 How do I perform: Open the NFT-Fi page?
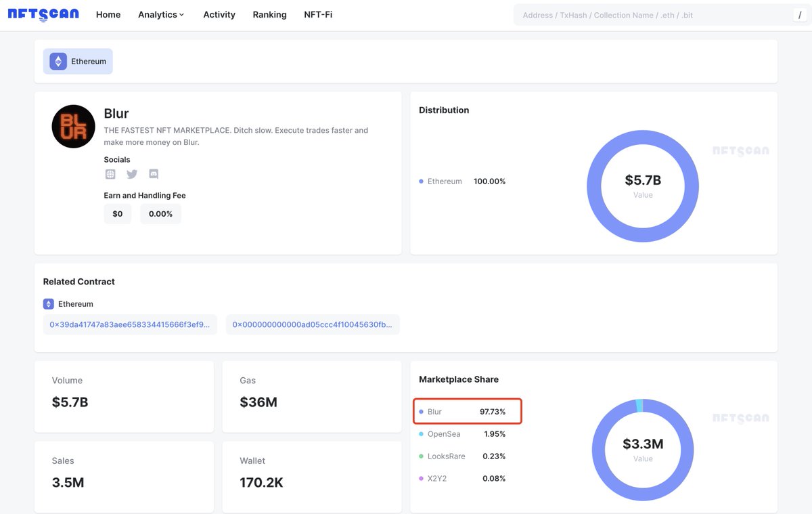click(318, 14)
